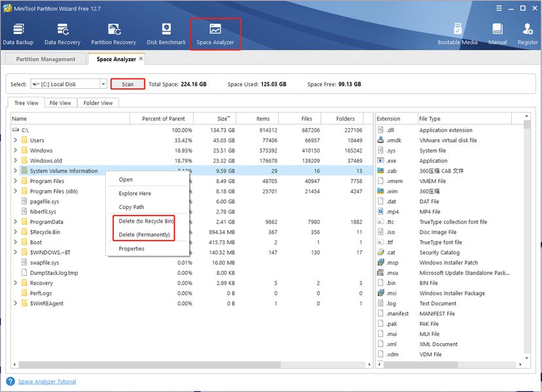Select the .msu update package icon
Screen dimensions: 542x392
point(381,272)
